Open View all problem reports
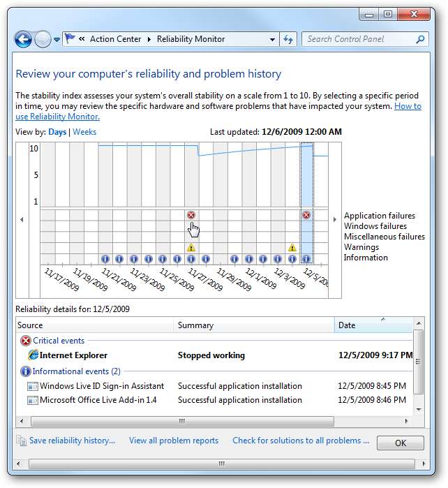Screen dimensions: 448x488 point(174,441)
